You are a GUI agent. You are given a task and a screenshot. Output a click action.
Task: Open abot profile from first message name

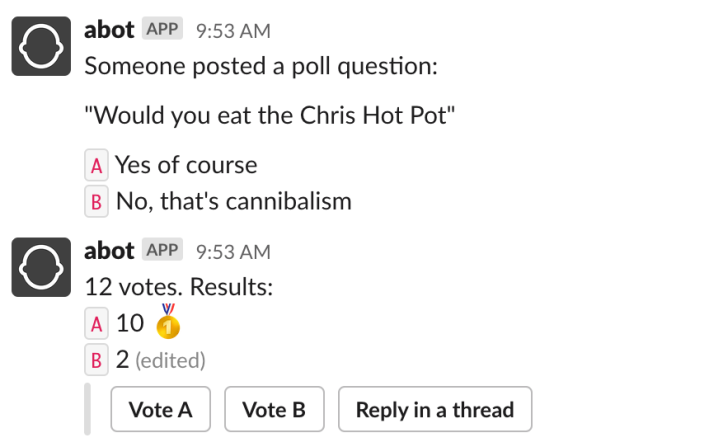coord(109,30)
